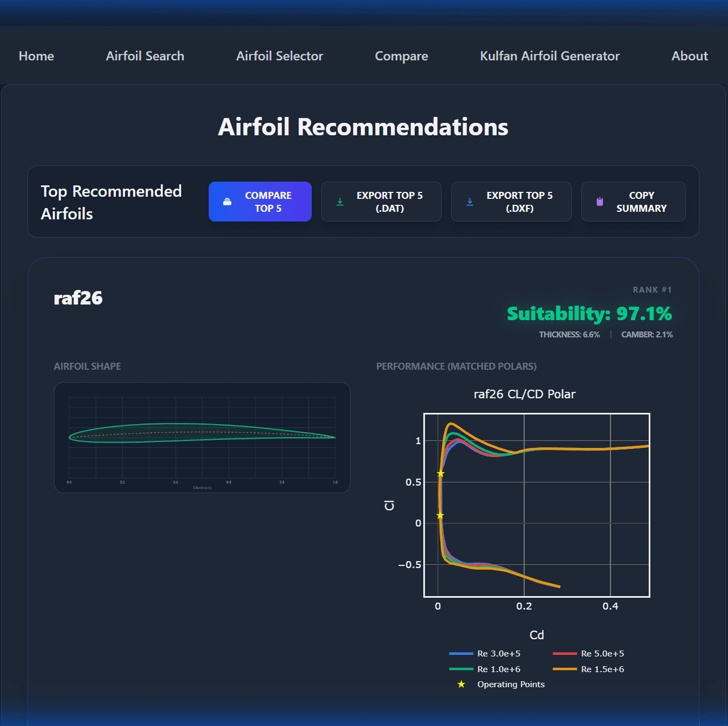Navigate to the Airfoil Selector
Image resolution: width=728 pixels, height=726 pixels.
click(279, 56)
